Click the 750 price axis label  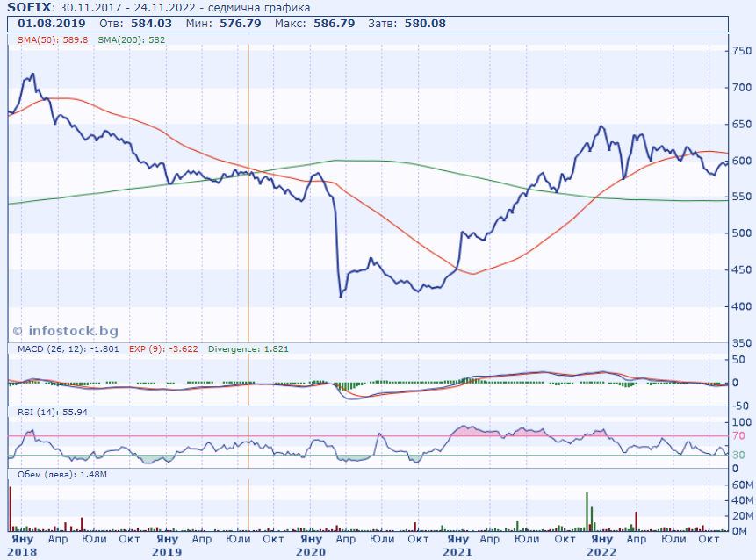pyautogui.click(x=742, y=51)
